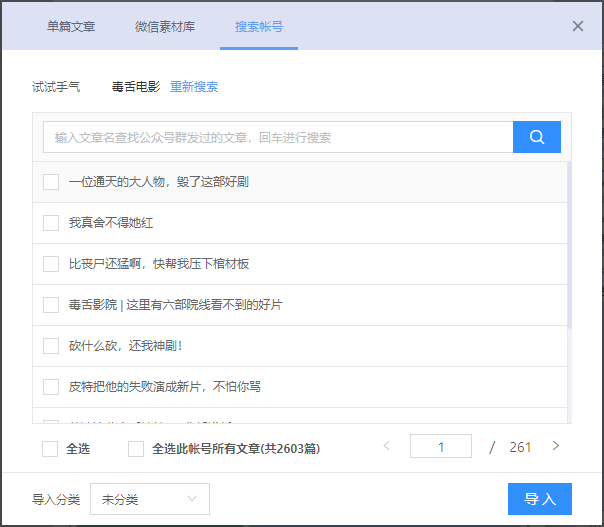Switch to the 单篇文章 tab

click(x=71, y=26)
